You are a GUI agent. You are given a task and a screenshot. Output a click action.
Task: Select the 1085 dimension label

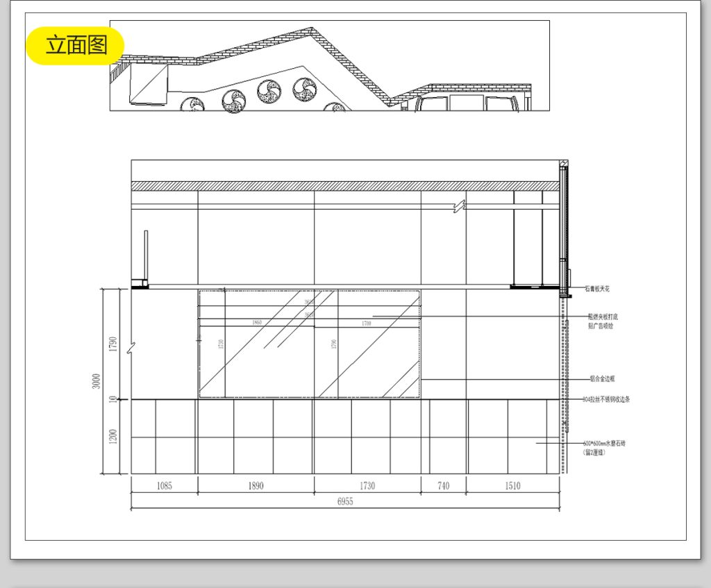click(164, 486)
